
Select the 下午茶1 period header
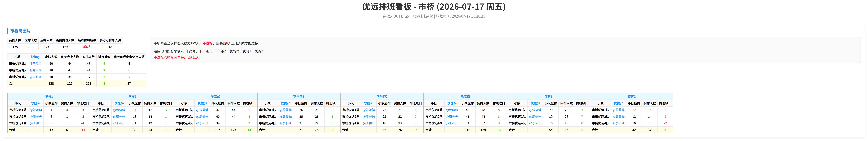click(x=299, y=97)
